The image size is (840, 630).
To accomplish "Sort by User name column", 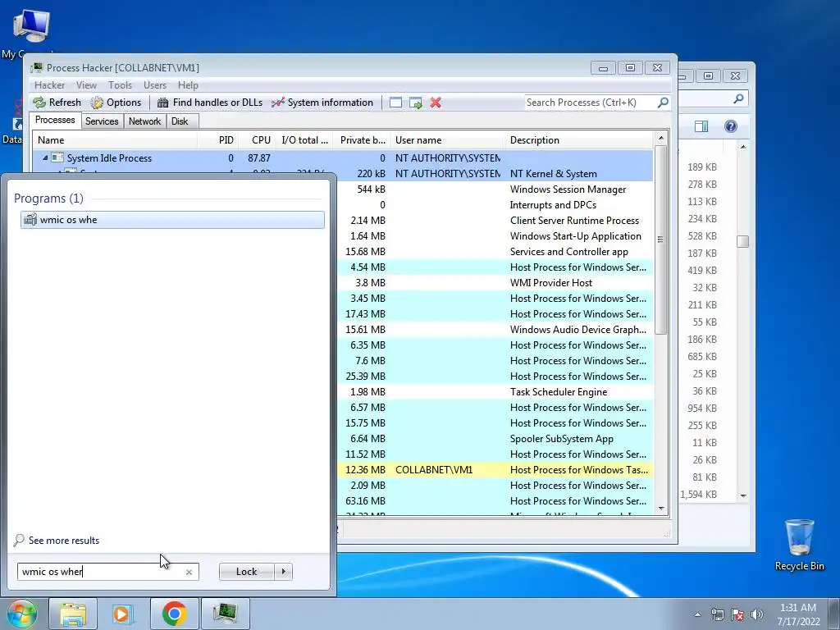I will 447,139.
